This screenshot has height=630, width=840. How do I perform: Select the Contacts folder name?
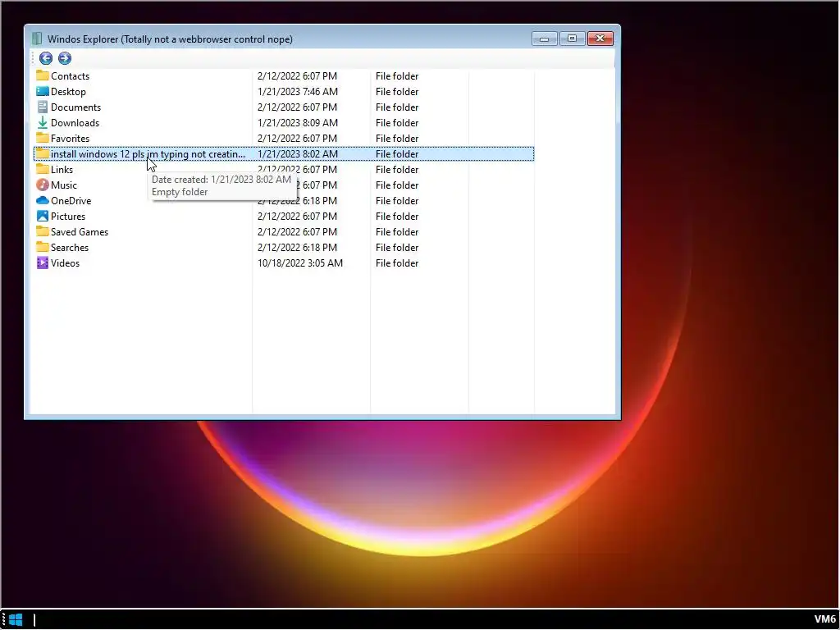click(71, 76)
